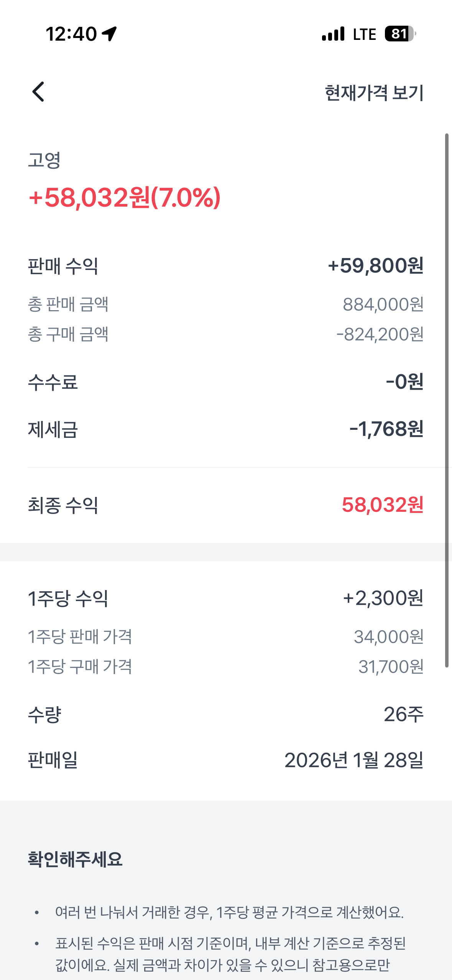Tap the 제세금 -1,768원 amount
Viewport: 452px width, 980px height.
[x=386, y=429]
